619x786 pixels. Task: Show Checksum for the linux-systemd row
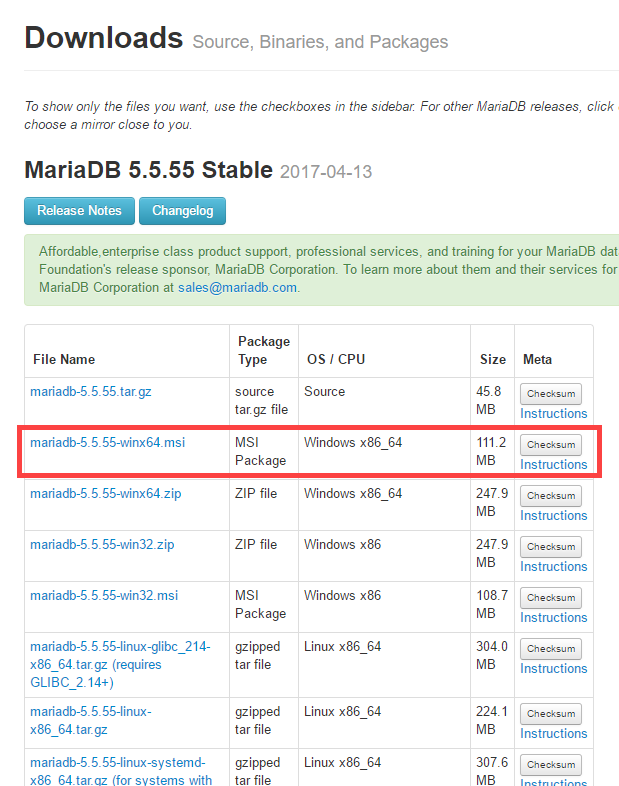click(551, 765)
